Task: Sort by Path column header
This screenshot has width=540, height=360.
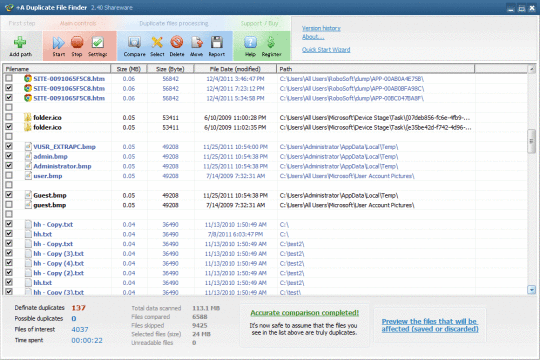Action: pos(376,69)
